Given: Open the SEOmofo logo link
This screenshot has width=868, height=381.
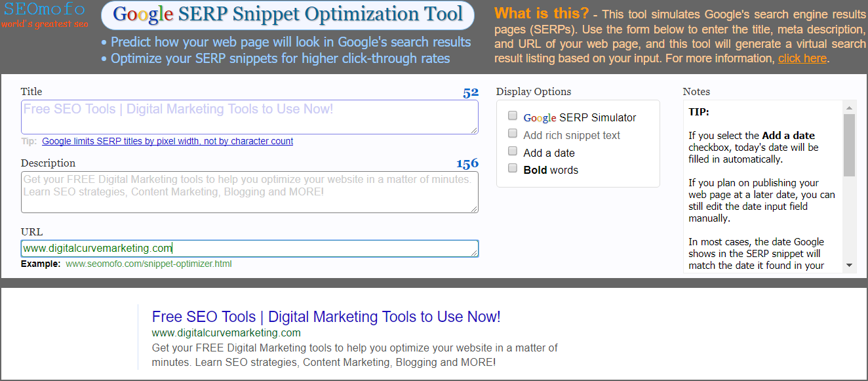Looking at the screenshot, I should [45, 16].
